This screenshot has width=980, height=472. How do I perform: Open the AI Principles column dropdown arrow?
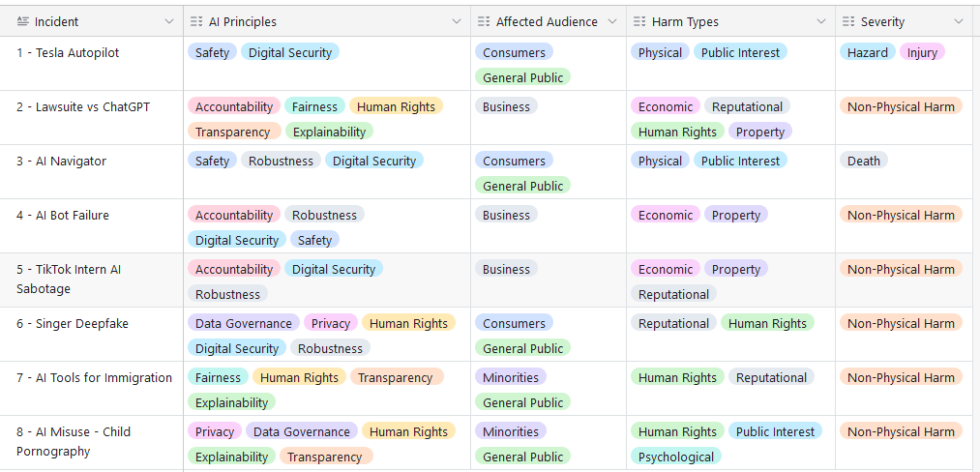(457, 22)
